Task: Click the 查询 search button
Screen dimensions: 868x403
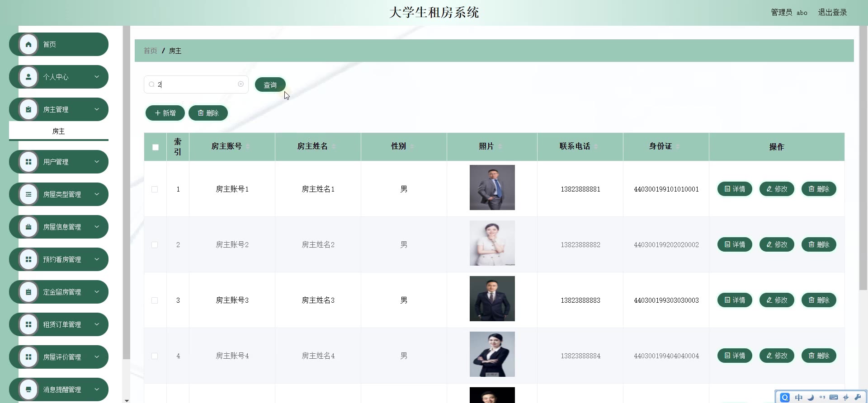Action: pyautogui.click(x=270, y=84)
